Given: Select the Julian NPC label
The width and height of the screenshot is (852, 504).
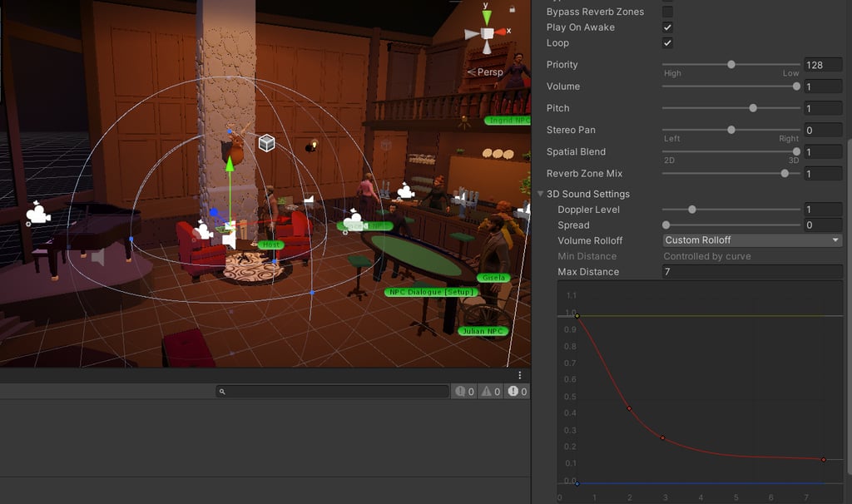Looking at the screenshot, I should (x=483, y=331).
